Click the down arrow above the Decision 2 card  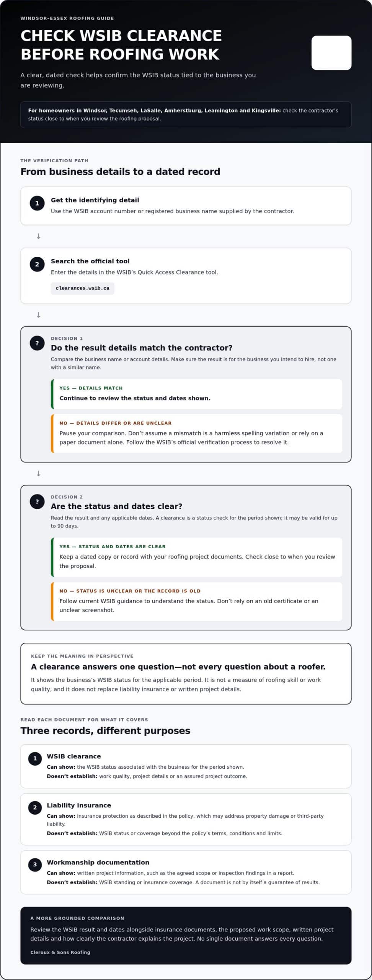click(38, 474)
